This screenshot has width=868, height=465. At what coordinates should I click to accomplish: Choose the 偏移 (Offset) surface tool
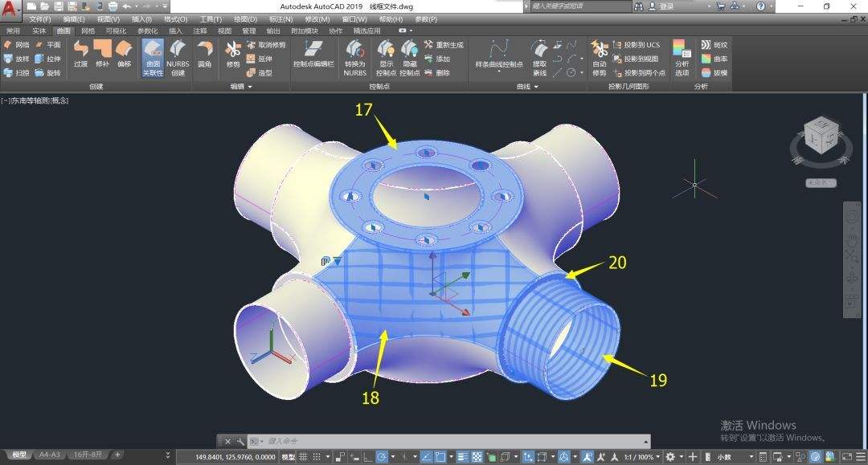pos(123,55)
